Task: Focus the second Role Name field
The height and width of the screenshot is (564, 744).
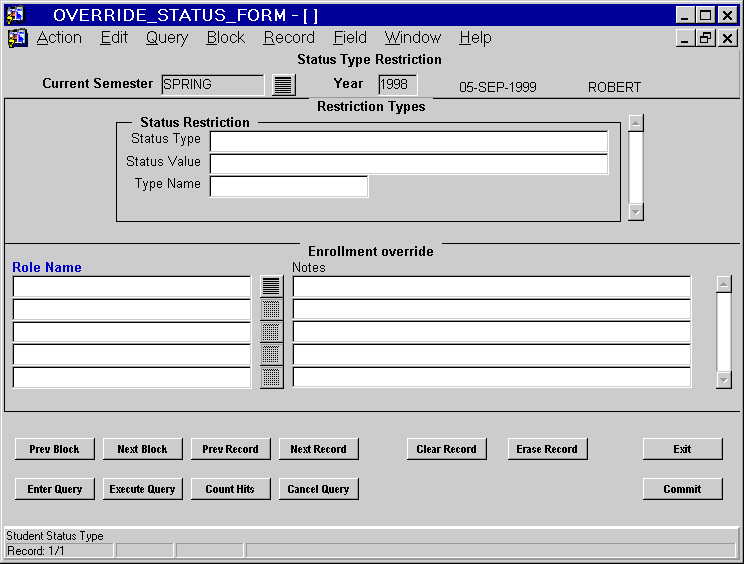Action: [x=132, y=309]
